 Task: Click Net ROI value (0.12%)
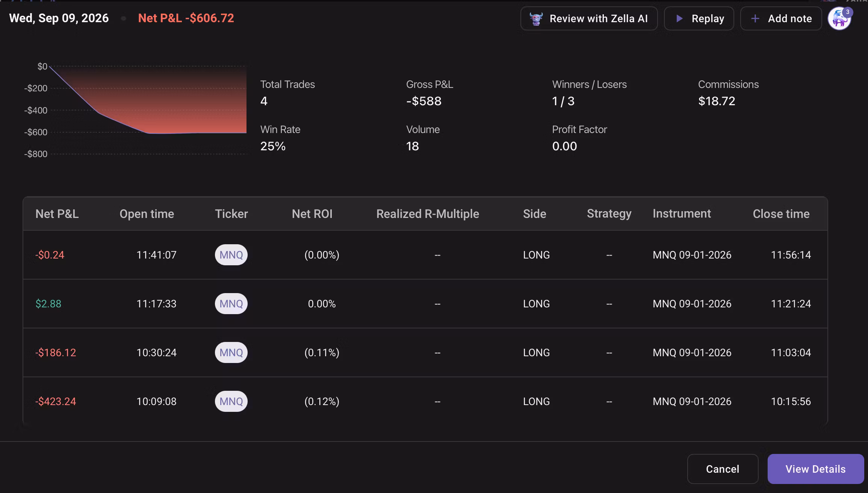[322, 401]
